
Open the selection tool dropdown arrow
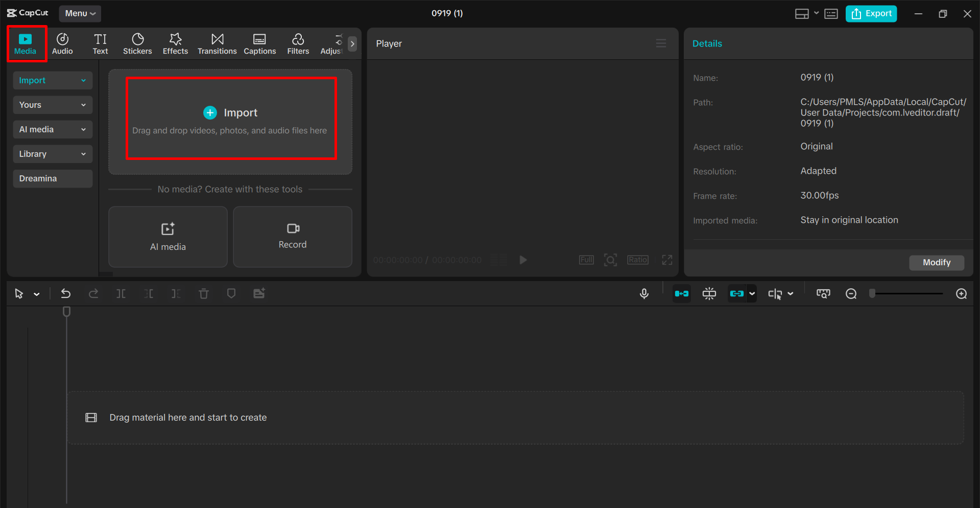[36, 294]
